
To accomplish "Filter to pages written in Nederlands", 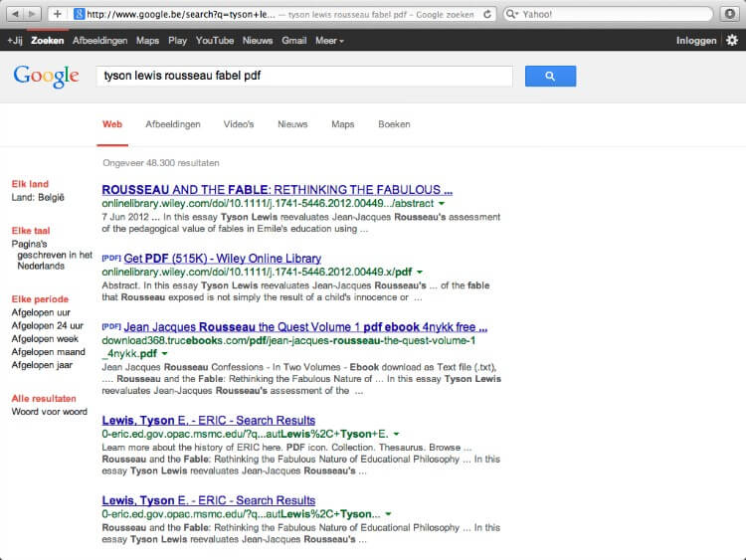I will pyautogui.click(x=52, y=255).
